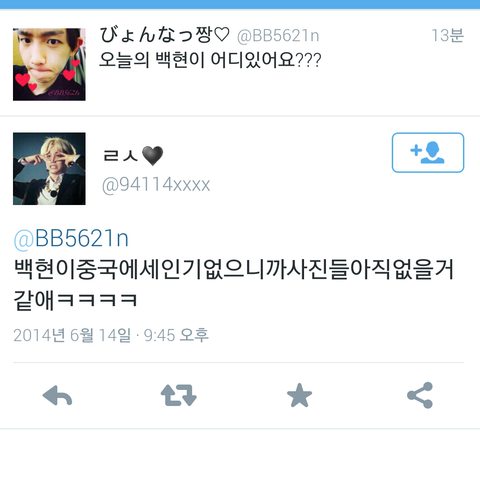480x483 pixels.
Task: Click the outlined heart in びょんなっ짱's name
Action: [221, 35]
